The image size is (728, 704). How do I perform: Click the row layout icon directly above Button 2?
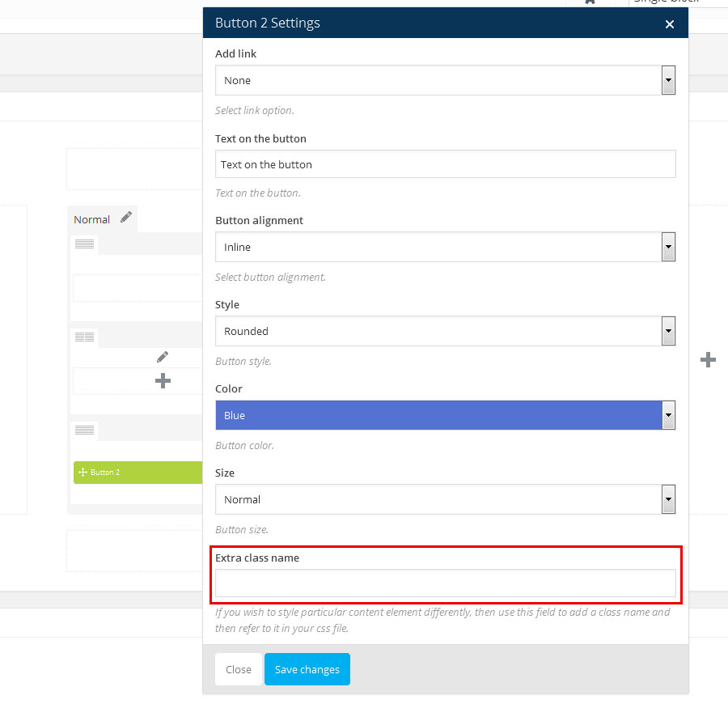84,430
